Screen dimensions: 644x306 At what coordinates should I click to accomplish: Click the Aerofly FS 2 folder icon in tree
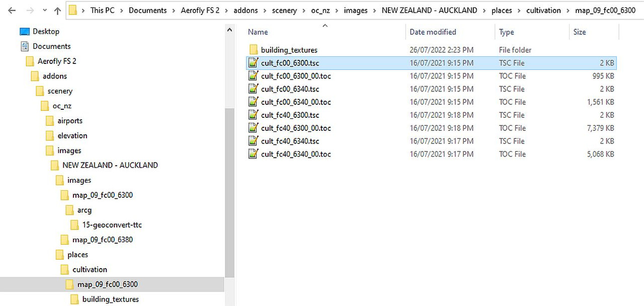click(30, 61)
